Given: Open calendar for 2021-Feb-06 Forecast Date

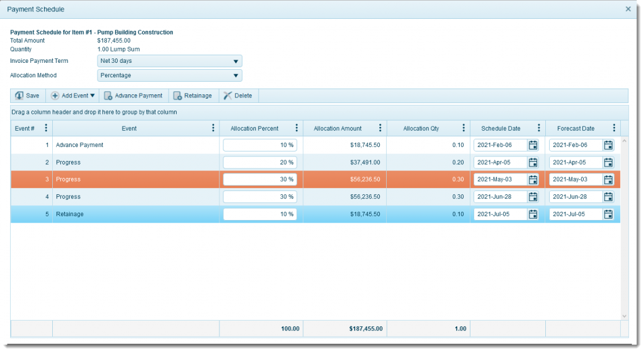Looking at the screenshot, I should [x=608, y=145].
